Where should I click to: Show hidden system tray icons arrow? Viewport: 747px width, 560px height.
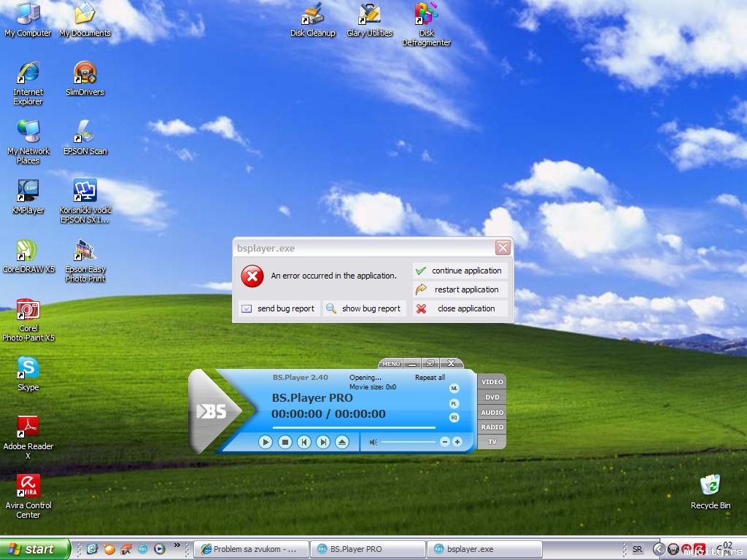659,549
